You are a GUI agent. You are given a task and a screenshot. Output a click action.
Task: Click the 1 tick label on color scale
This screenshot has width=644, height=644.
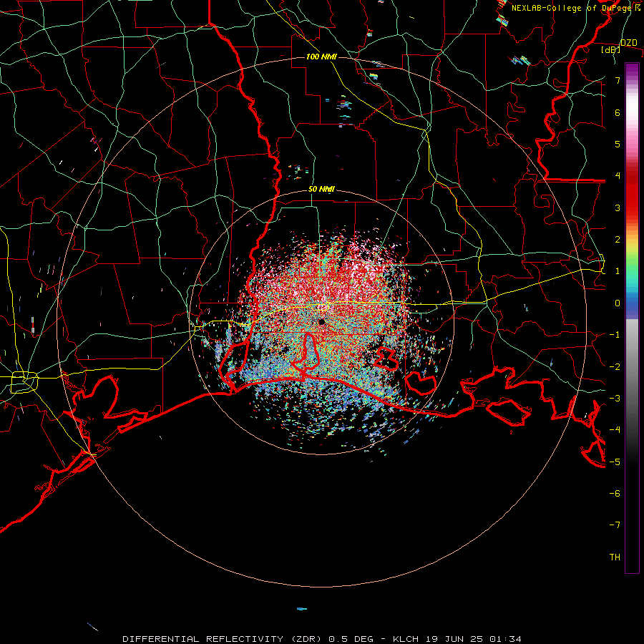pyautogui.click(x=618, y=271)
